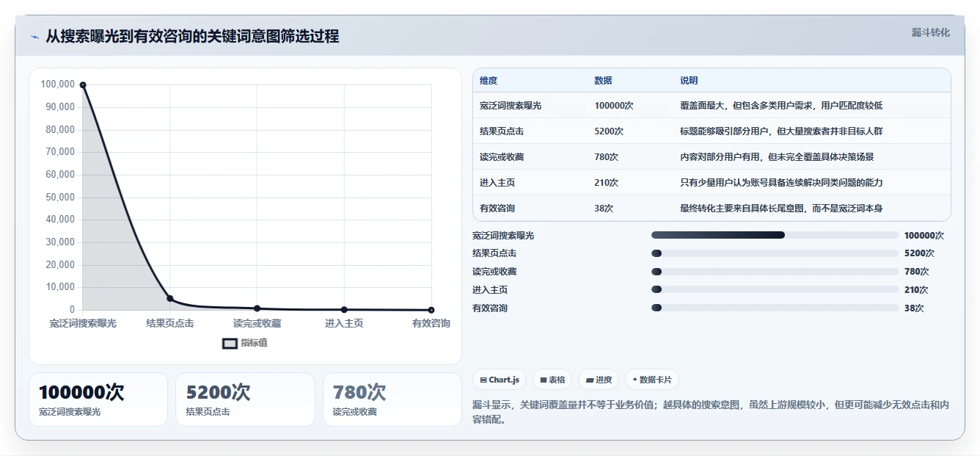Select the 数据卡片 tag button
980x456 pixels.
(652, 380)
